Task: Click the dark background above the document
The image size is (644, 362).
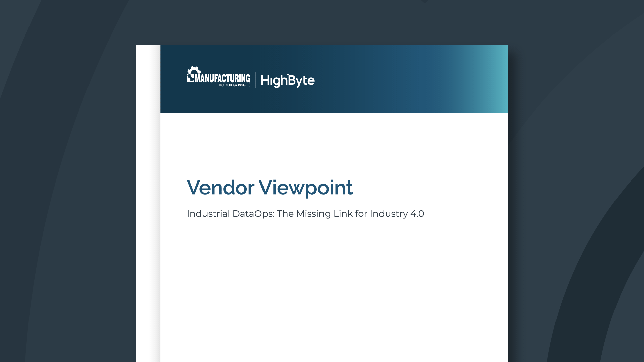Action: (322, 22)
